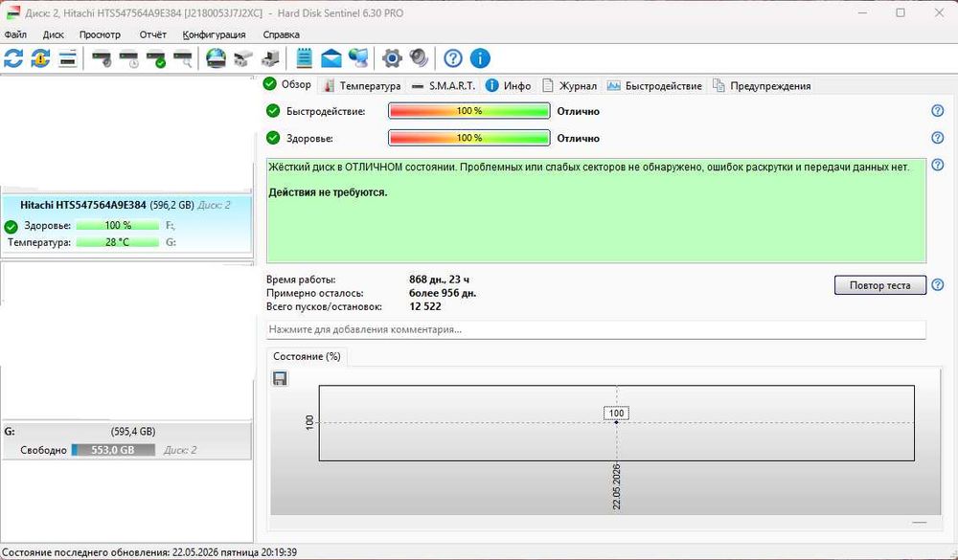Select the G: partition entry
The width and height of the screenshot is (958, 560).
coord(126,440)
